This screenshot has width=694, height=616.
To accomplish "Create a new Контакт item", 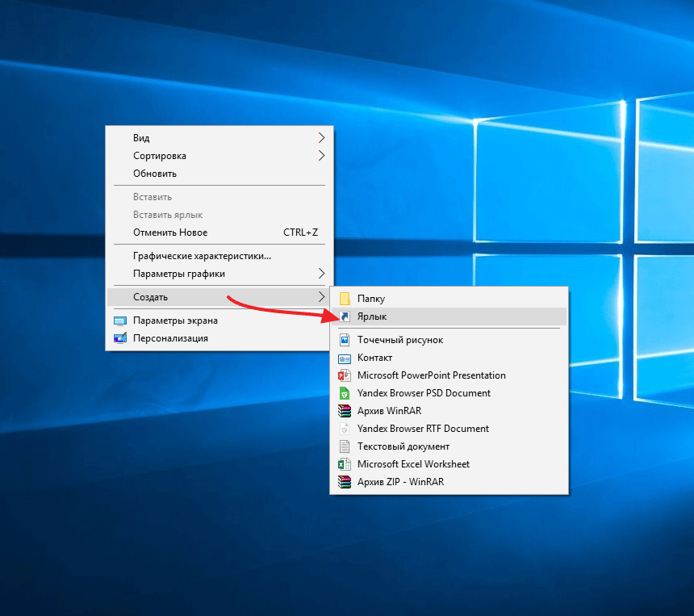I will coord(449,358).
